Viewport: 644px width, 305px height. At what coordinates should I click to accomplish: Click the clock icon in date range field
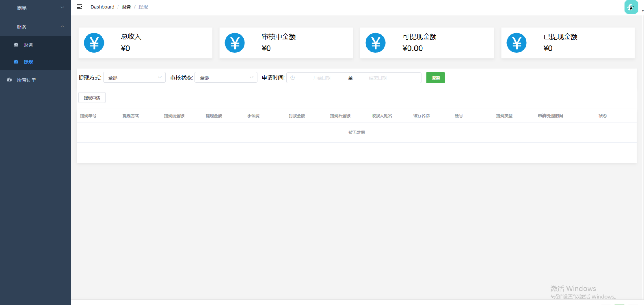point(293,78)
